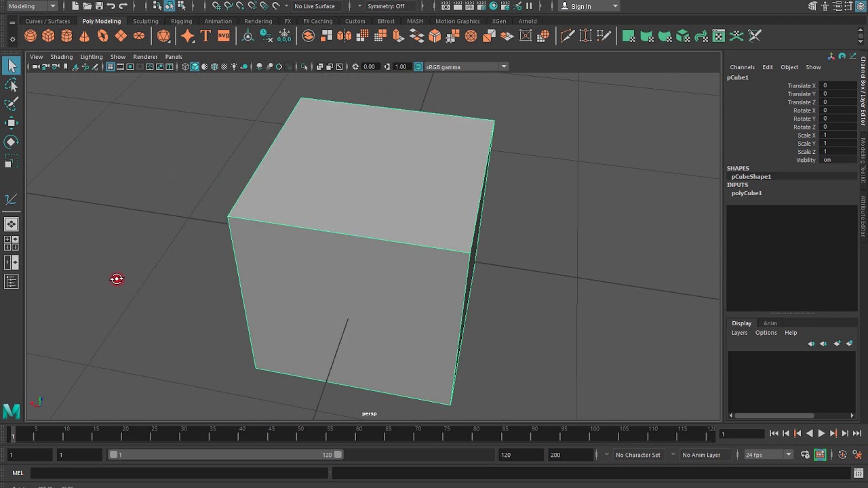This screenshot has width=868, height=488.
Task: Open the sRGB gamma view transform dropdown
Action: pos(466,66)
